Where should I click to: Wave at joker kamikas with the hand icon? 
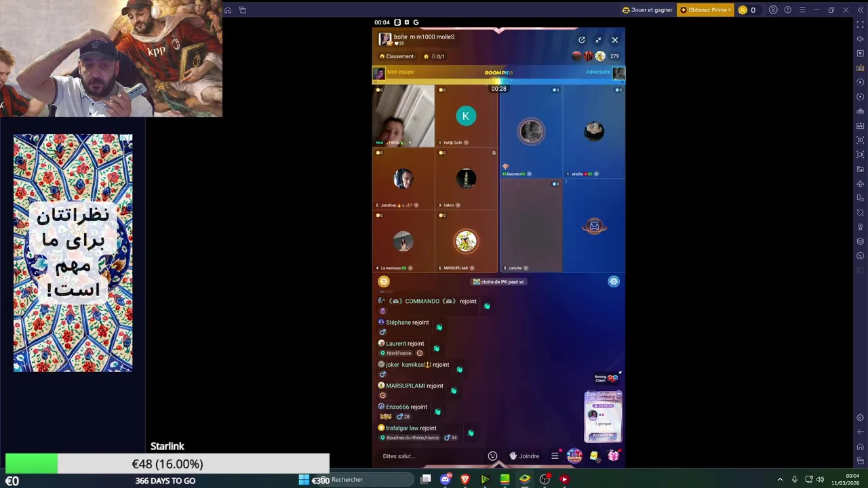(x=460, y=369)
